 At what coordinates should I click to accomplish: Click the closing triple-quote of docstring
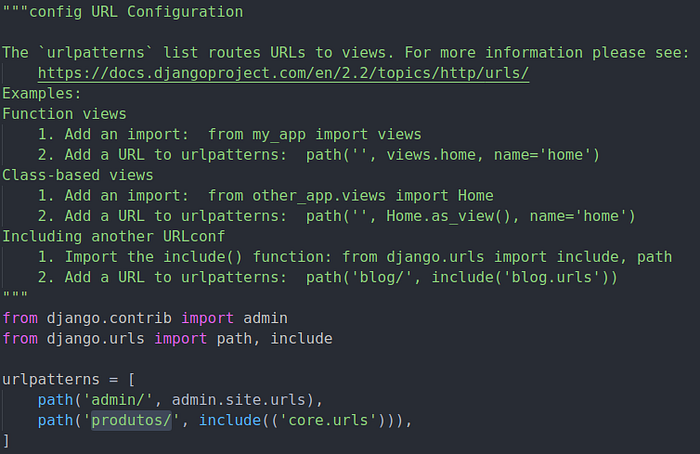coord(15,295)
